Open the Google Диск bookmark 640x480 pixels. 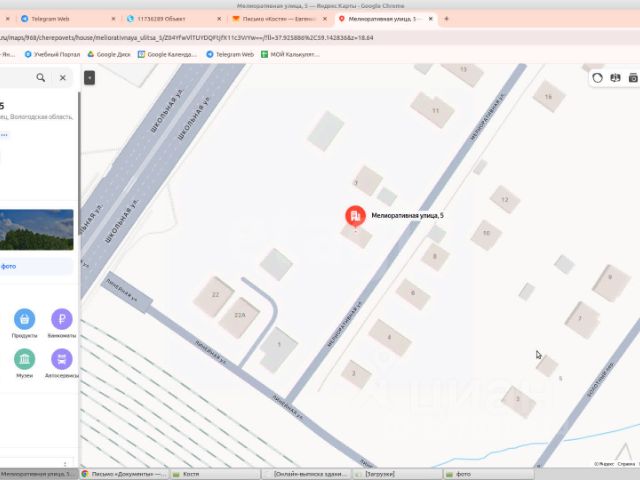click(109, 54)
